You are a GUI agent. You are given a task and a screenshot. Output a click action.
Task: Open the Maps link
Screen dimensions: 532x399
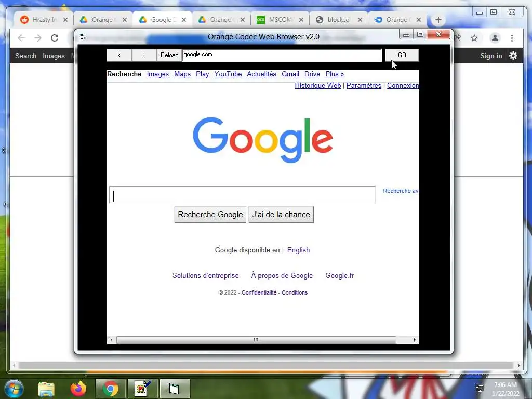click(x=182, y=74)
